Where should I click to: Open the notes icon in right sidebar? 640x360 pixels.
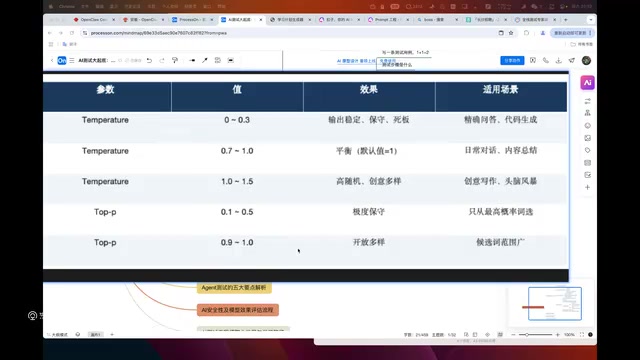point(587,163)
